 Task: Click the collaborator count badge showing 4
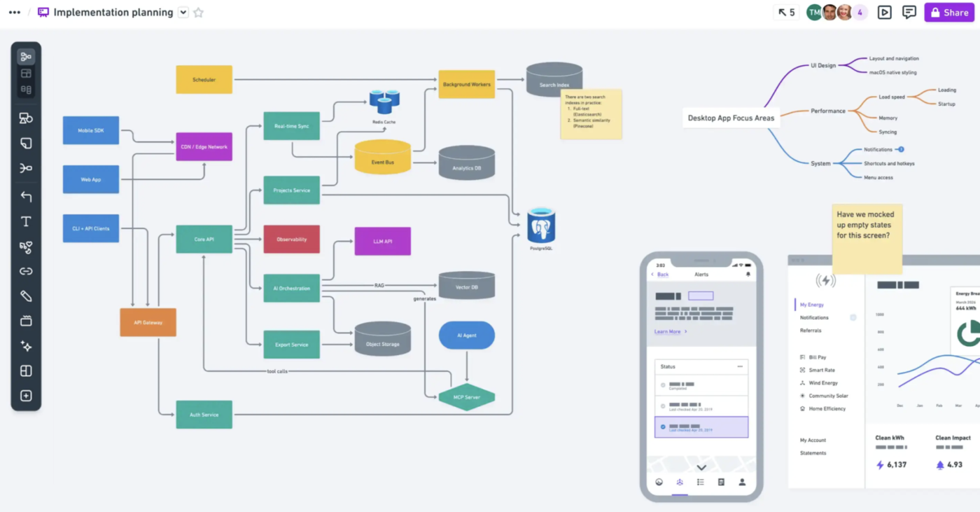[860, 13]
